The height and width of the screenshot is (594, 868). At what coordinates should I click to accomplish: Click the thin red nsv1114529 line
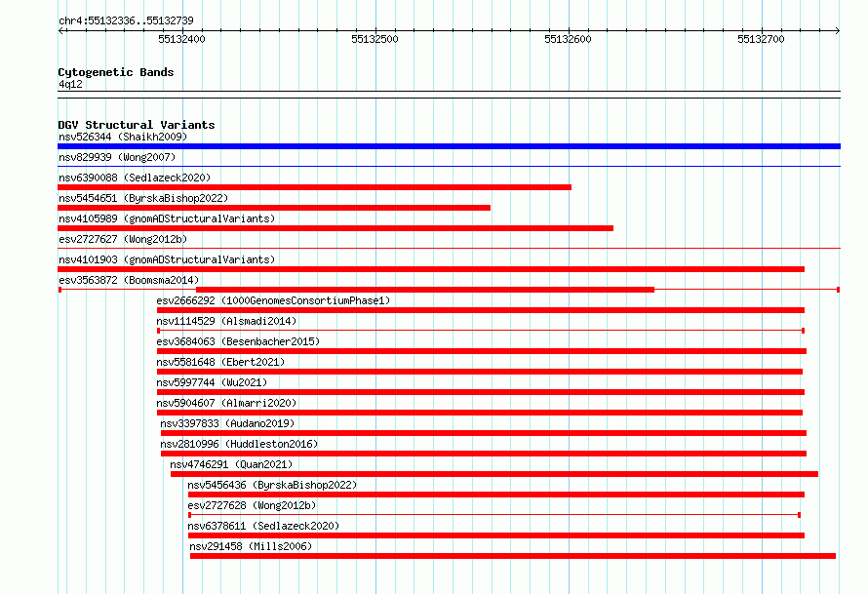click(481, 331)
